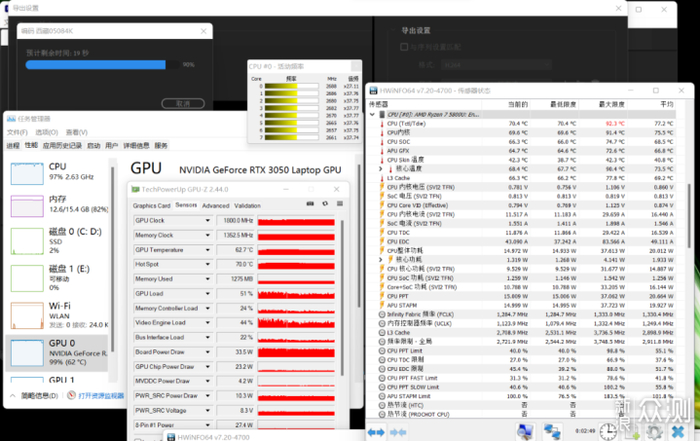Open GPU-Z hamburger menu icon
Viewport: 700px width, 441px height.
(340, 204)
